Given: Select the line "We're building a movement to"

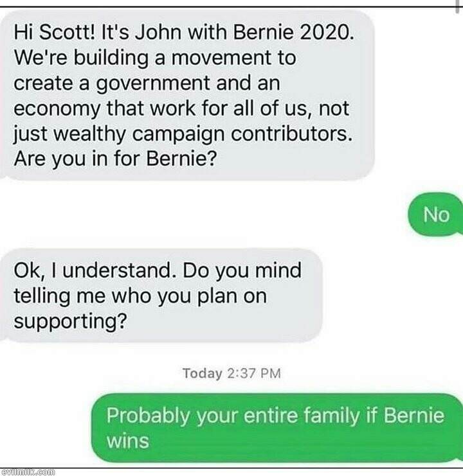Looking at the screenshot, I should click(154, 58).
